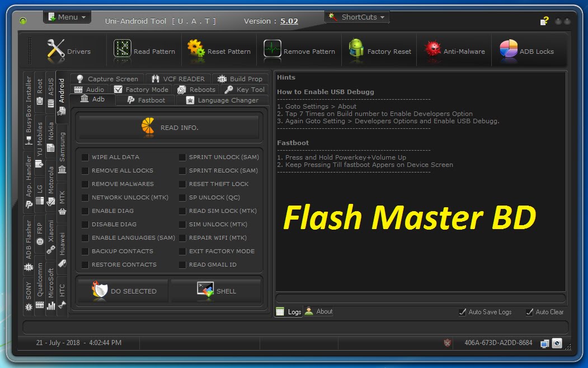Click the version 5.02 link

pyautogui.click(x=289, y=21)
